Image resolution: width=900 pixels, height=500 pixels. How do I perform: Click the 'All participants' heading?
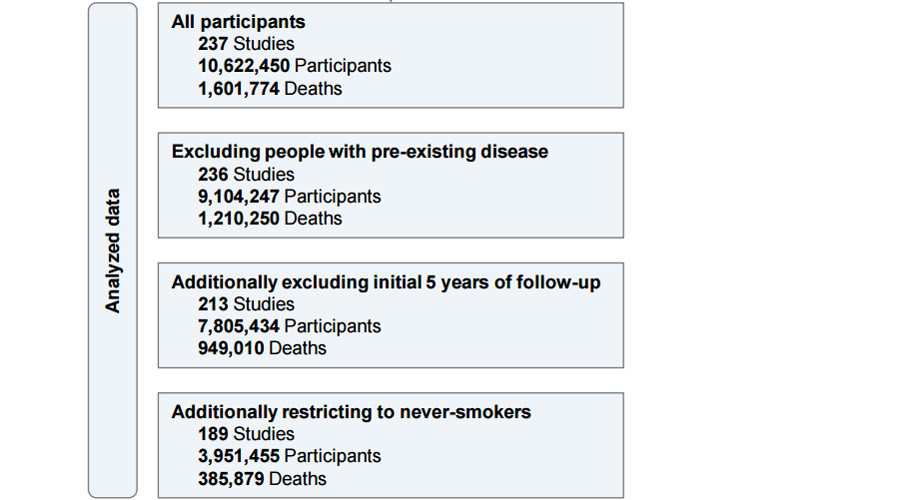click(x=238, y=22)
